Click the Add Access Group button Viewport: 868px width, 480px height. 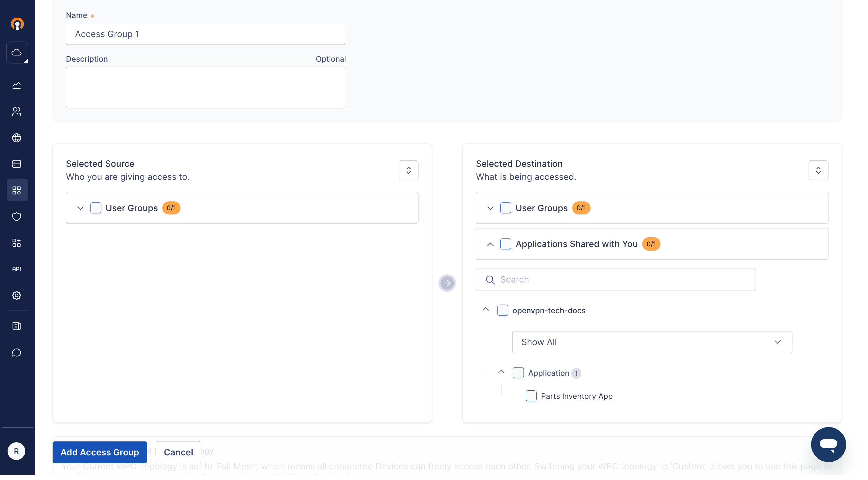pyautogui.click(x=99, y=452)
